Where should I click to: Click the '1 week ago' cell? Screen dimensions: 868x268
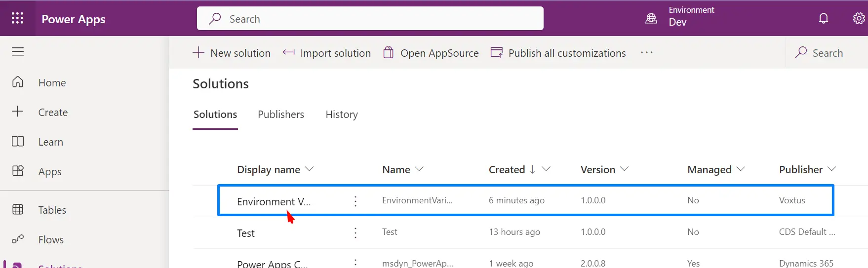click(511, 263)
